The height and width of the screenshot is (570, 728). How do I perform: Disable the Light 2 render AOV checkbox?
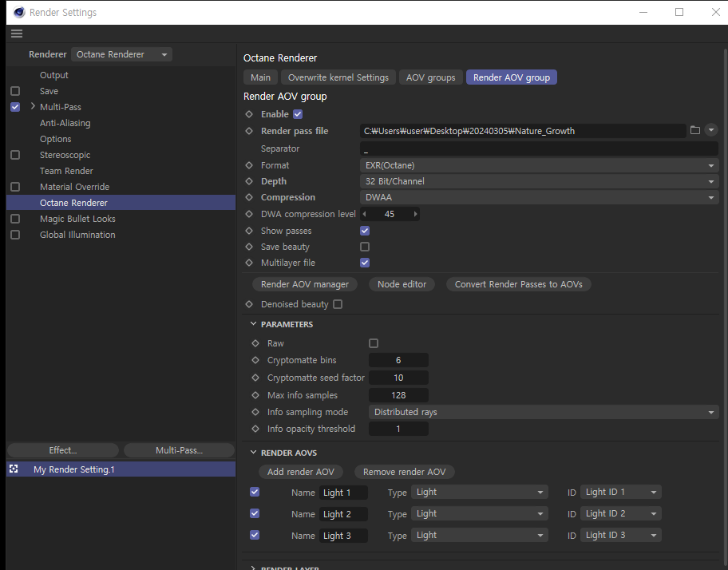(255, 513)
